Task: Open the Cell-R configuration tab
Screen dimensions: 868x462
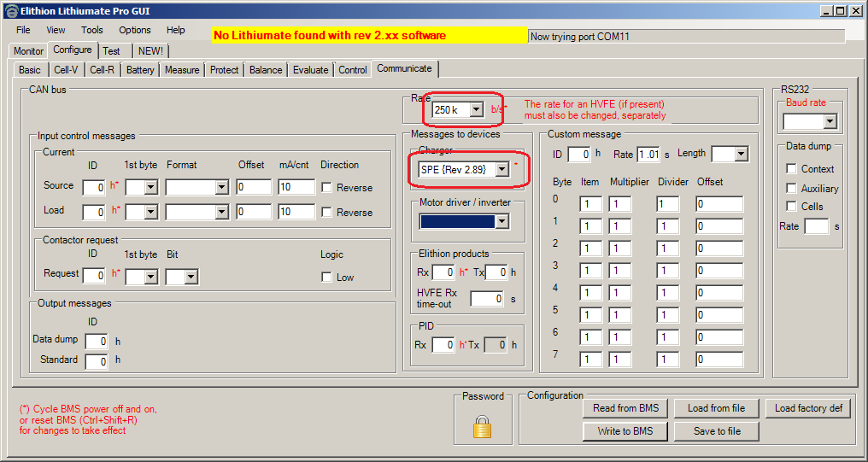Action: coord(102,70)
